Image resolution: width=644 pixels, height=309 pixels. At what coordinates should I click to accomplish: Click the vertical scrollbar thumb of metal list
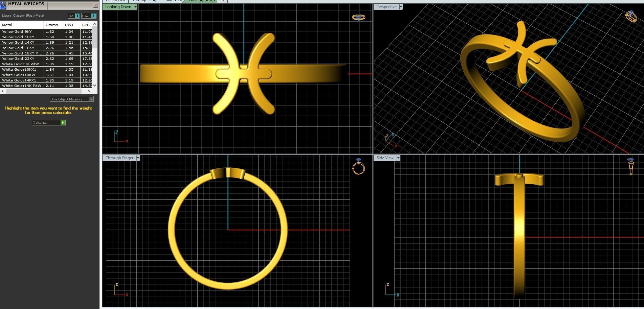[x=95, y=37]
